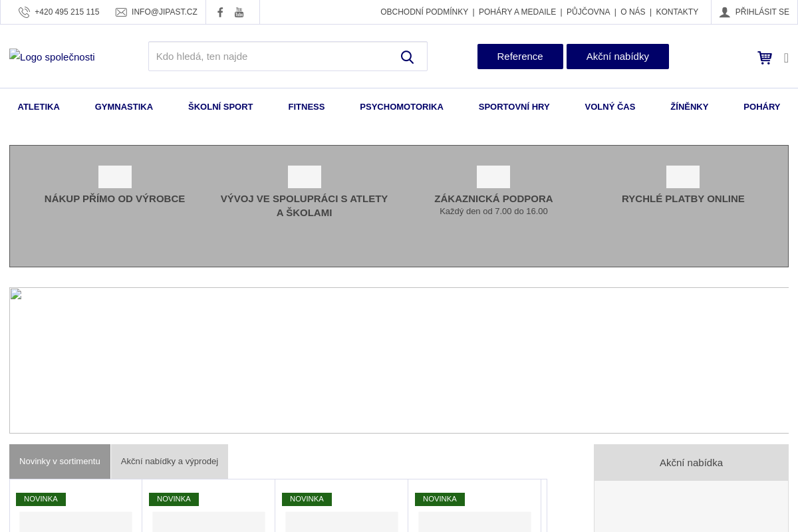
Task: Expand the Školní sport menu
Action: 220,107
